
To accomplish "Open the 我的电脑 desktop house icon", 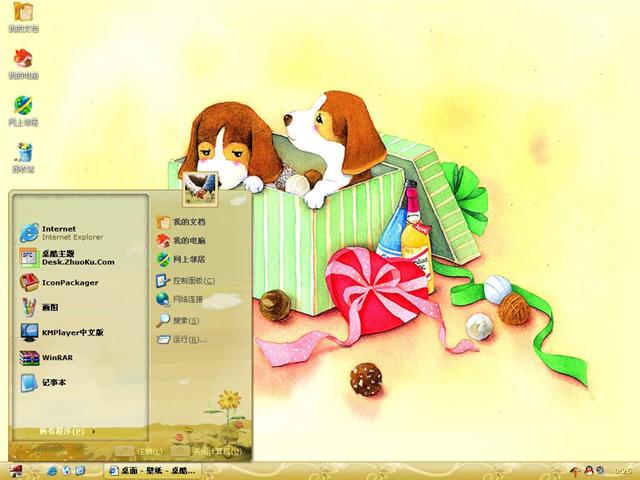I will click(x=23, y=64).
